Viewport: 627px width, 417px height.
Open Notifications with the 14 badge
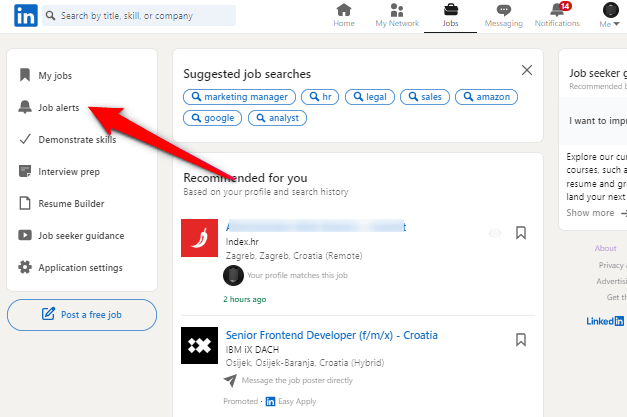[557, 16]
